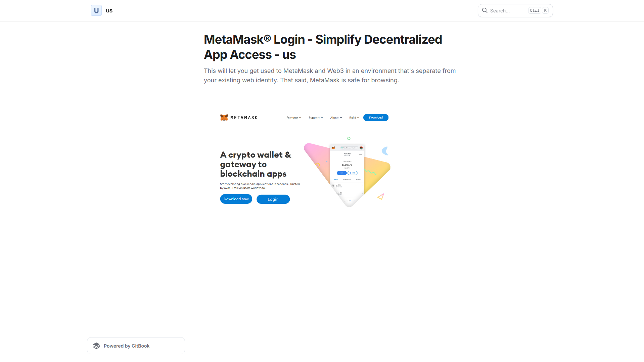Open the "us" site title link
Screen dimensions: 644x362
click(109, 10)
